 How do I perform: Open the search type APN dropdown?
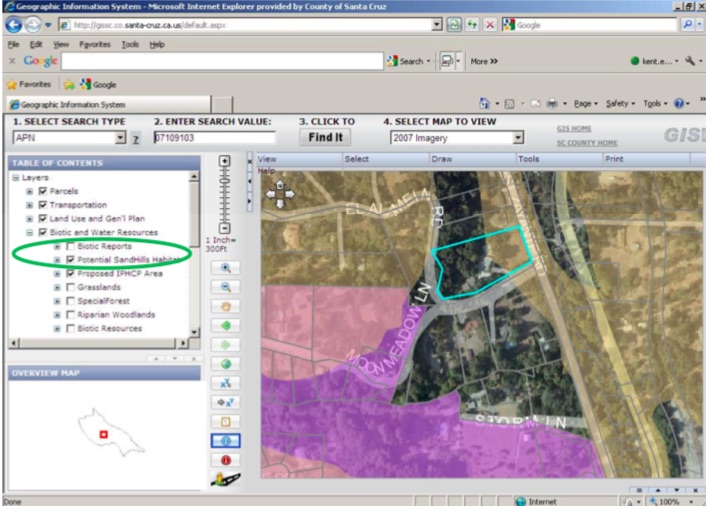120,138
